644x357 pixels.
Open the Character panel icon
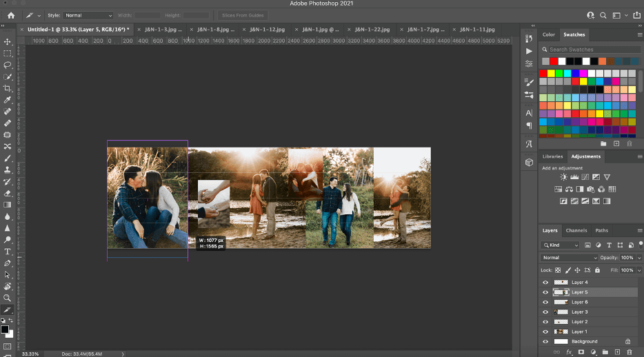point(529,113)
